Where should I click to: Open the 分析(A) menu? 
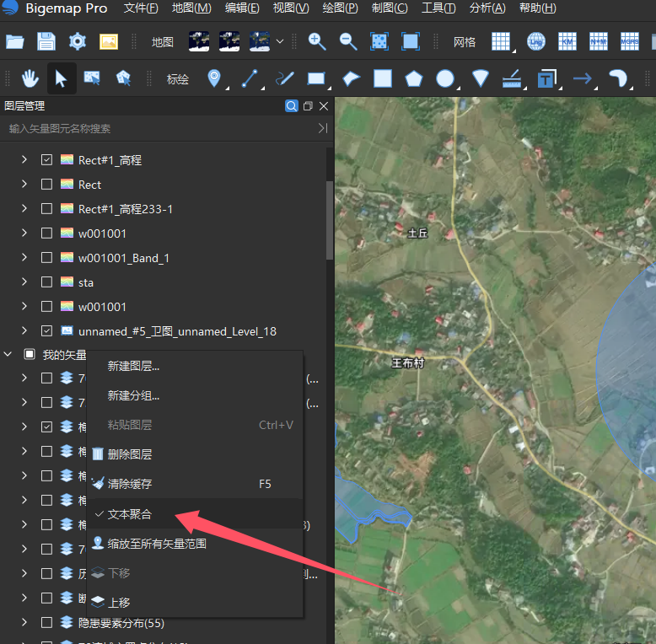(x=487, y=8)
